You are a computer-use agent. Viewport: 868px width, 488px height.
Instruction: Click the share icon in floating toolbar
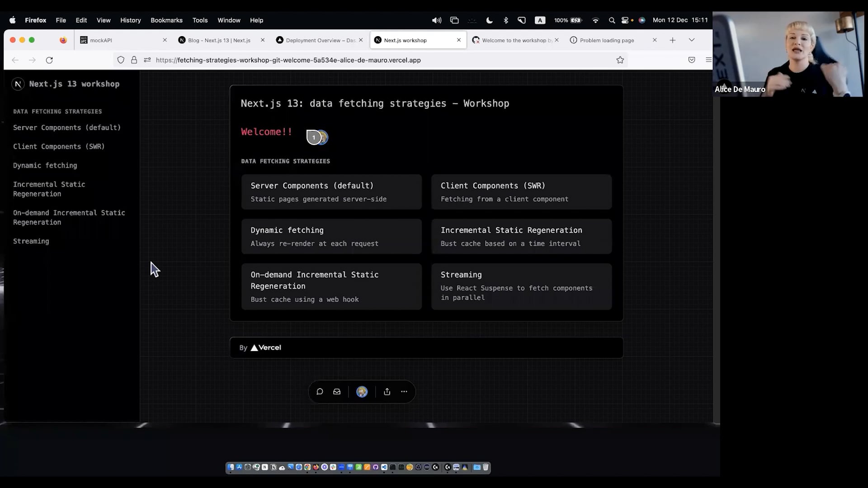click(387, 392)
